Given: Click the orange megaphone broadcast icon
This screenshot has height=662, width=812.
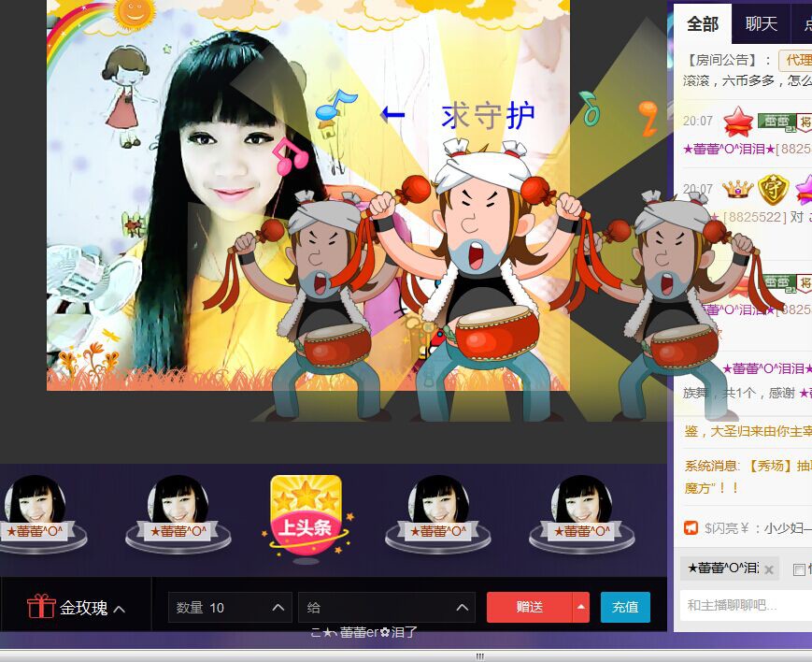Looking at the screenshot, I should [691, 527].
